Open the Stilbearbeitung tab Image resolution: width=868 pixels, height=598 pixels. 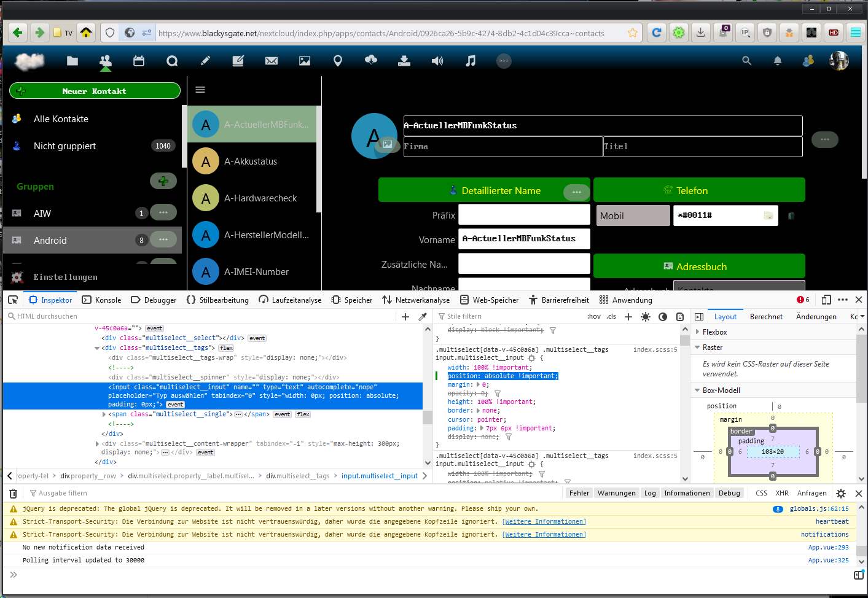(217, 300)
